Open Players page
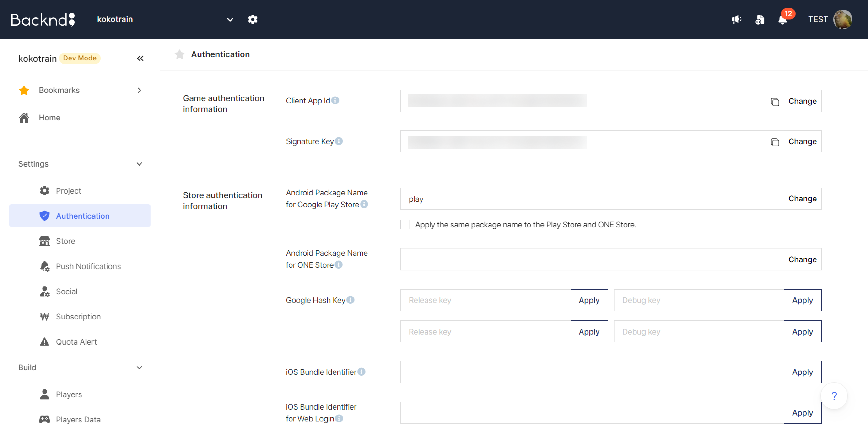Screen dimensions: 868x432 [x=80, y=394]
